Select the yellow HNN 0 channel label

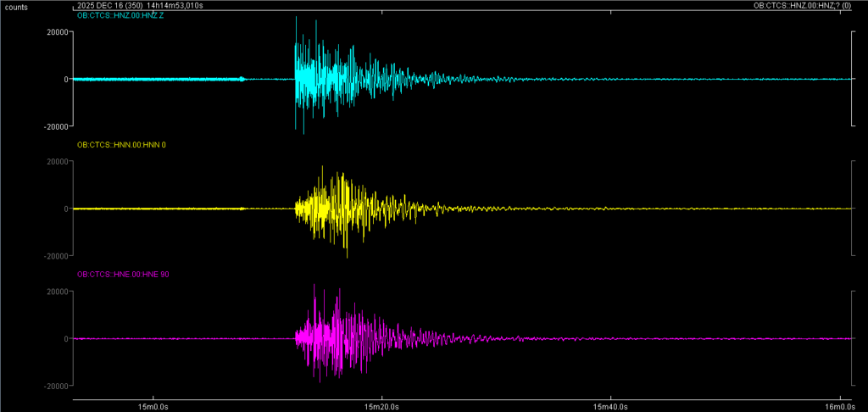click(x=121, y=145)
